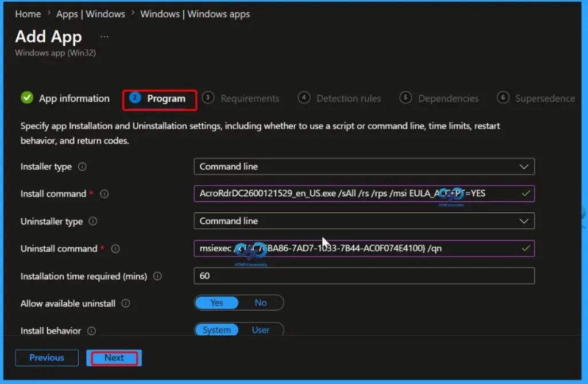
Task: Click the step 6 circle of Supersedence
Action: (x=503, y=98)
